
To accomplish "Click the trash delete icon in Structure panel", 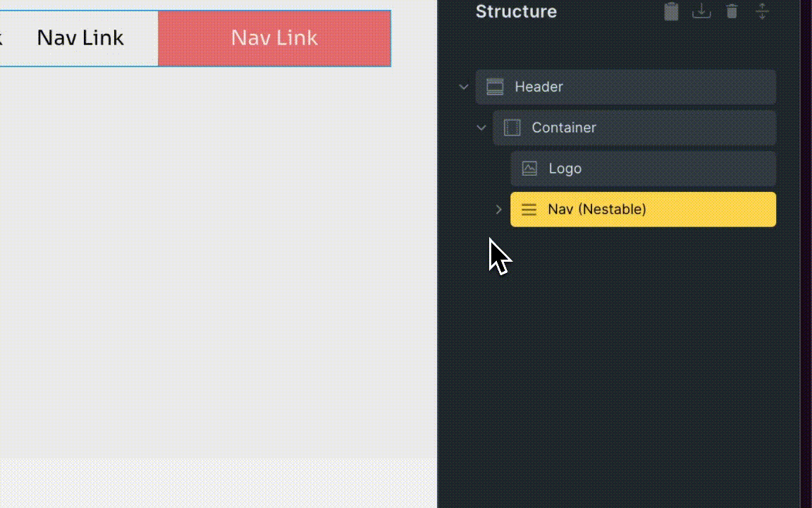I will click(732, 11).
